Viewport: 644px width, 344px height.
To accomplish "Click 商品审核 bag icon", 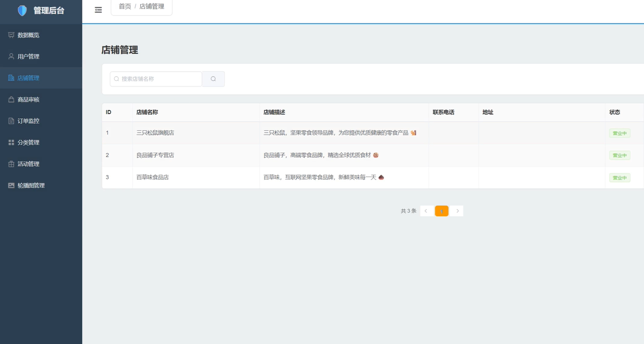I will (x=11, y=100).
